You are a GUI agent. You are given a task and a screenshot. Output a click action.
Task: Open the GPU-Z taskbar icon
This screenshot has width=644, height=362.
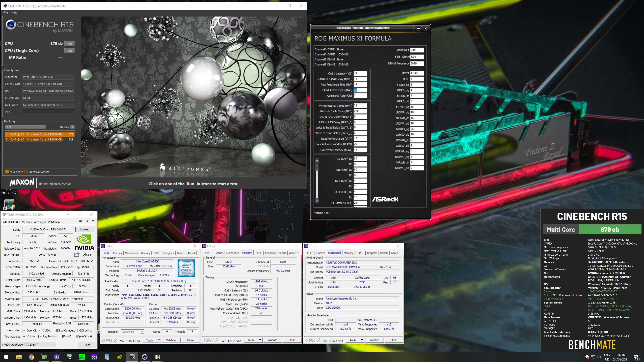click(44, 357)
